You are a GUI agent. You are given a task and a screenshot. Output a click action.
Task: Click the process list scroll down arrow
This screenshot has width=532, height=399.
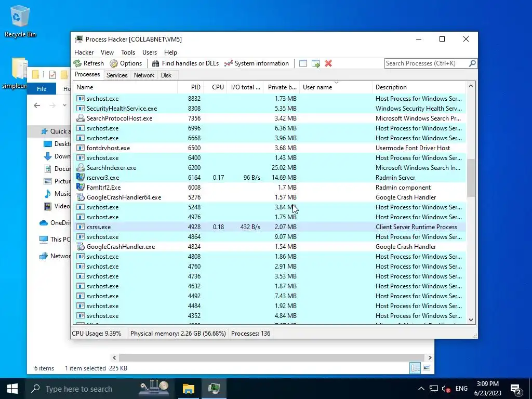pos(471,320)
